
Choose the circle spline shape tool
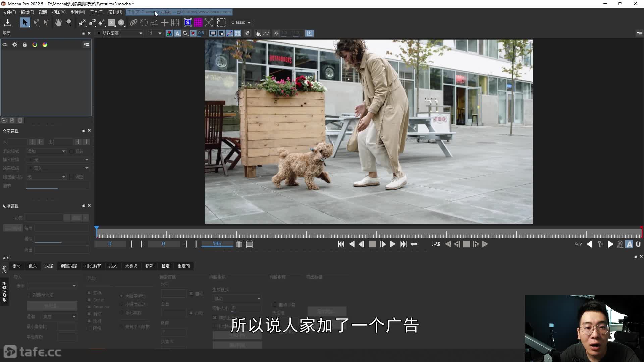121,22
